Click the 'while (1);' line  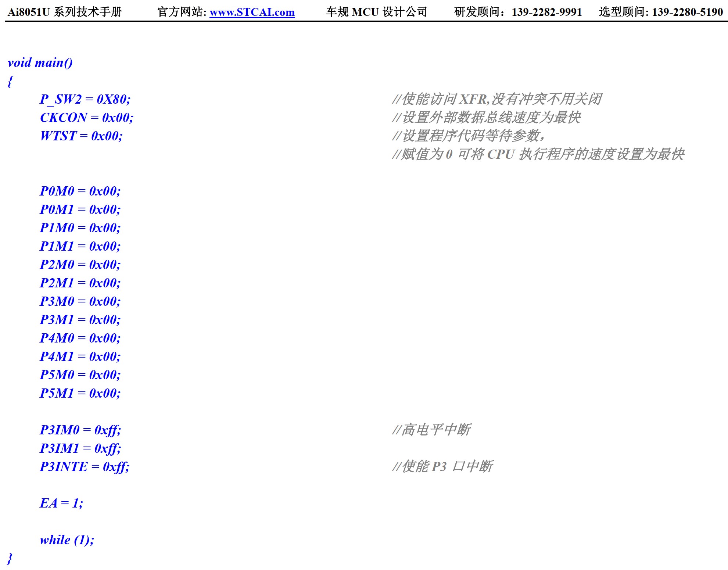[67, 540]
